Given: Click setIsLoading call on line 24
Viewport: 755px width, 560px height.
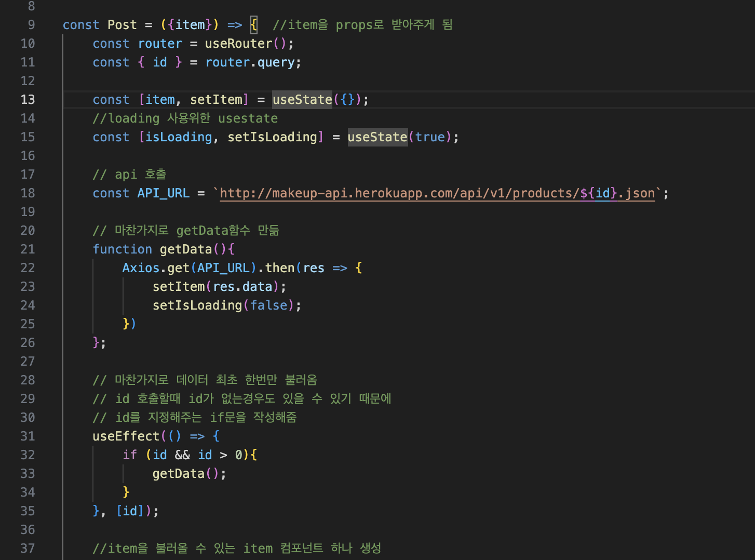Looking at the screenshot, I should pyautogui.click(x=197, y=305).
